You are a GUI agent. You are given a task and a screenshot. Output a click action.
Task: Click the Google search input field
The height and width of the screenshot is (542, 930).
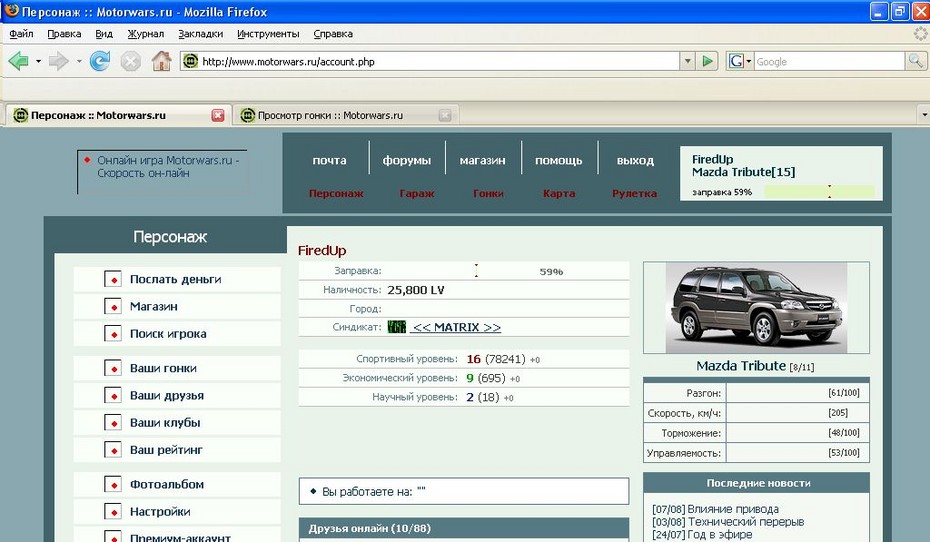tap(829, 61)
